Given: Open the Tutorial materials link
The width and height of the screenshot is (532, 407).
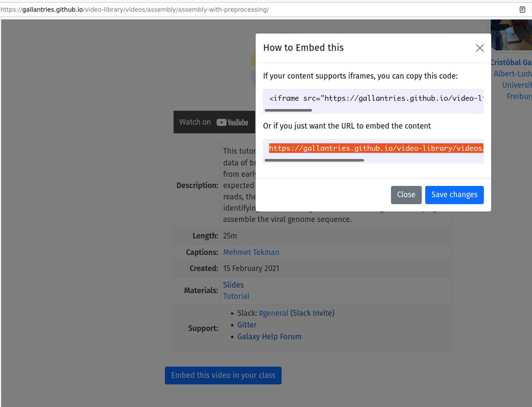Looking at the screenshot, I should click(x=236, y=296).
